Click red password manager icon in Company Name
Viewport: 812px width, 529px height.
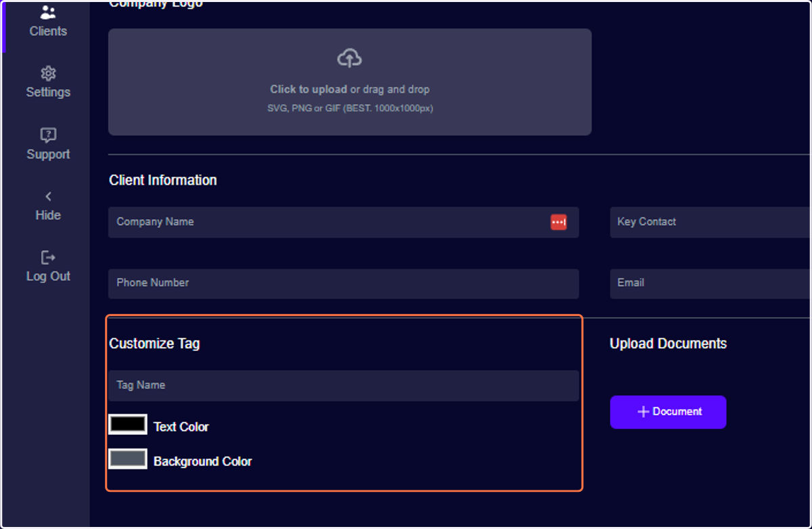(x=558, y=222)
